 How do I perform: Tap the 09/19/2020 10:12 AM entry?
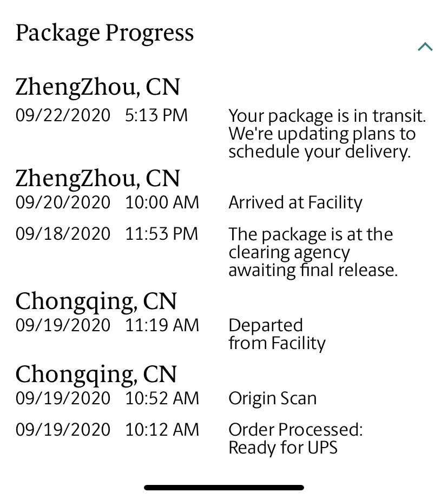point(107,430)
